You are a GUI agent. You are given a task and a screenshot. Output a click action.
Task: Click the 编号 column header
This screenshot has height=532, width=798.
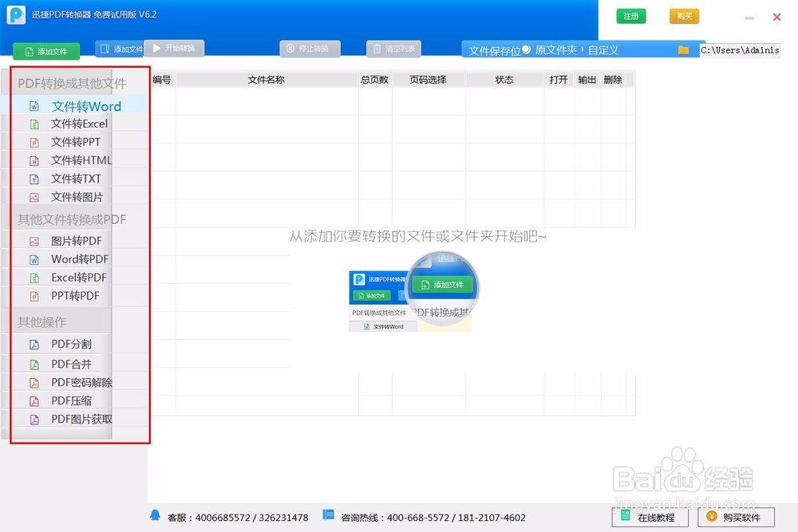click(x=162, y=79)
